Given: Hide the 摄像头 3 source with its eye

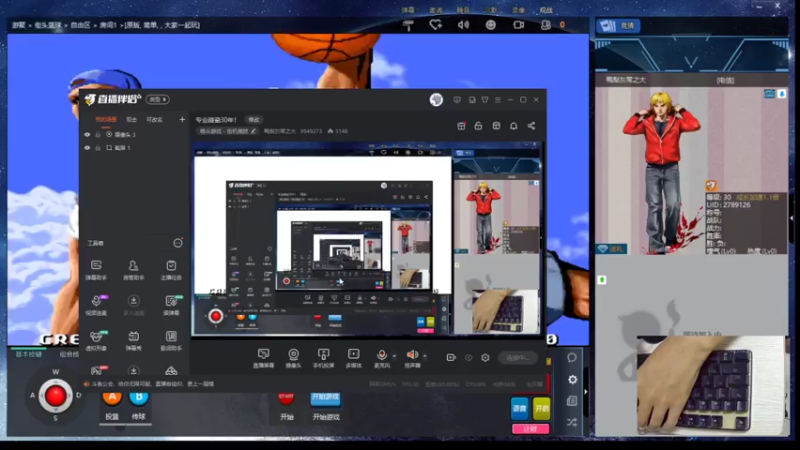Looking at the screenshot, I should click(87, 134).
